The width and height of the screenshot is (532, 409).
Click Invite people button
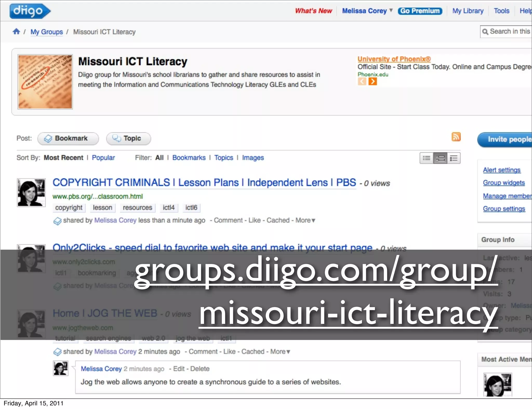(x=505, y=139)
